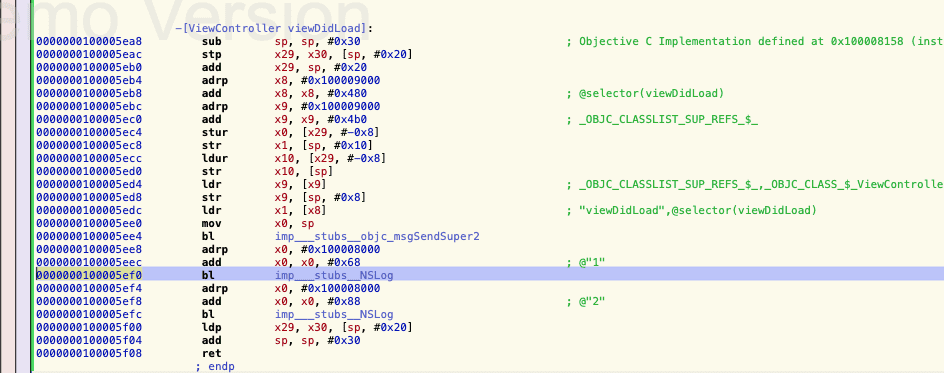944x373 pixels.
Task: Click the -[ViewController viewDidLoad] procedure label
Action: click(x=274, y=28)
